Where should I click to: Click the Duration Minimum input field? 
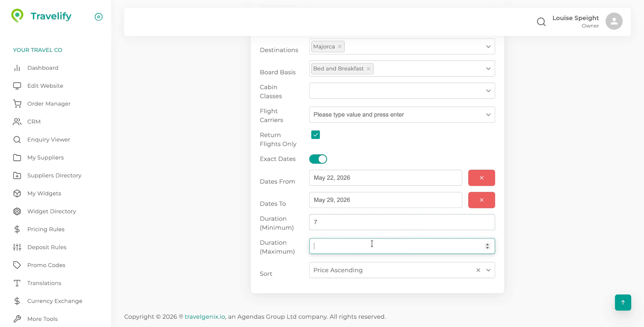click(402, 222)
